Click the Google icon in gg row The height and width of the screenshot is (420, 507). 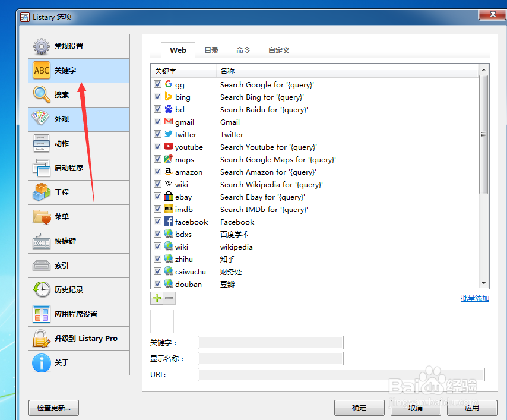(169, 84)
